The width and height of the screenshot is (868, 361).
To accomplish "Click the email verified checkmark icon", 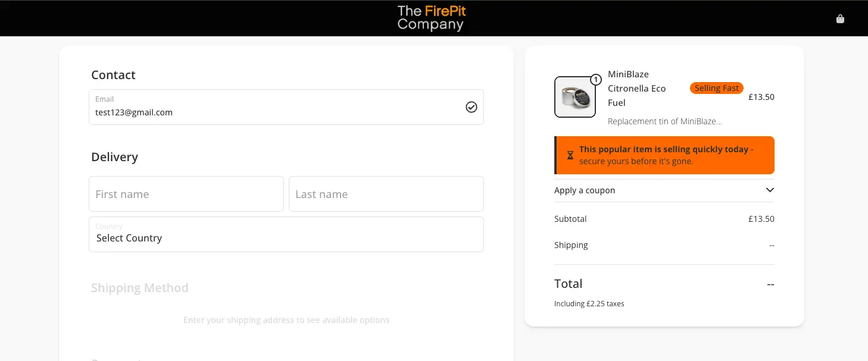I will (x=472, y=107).
